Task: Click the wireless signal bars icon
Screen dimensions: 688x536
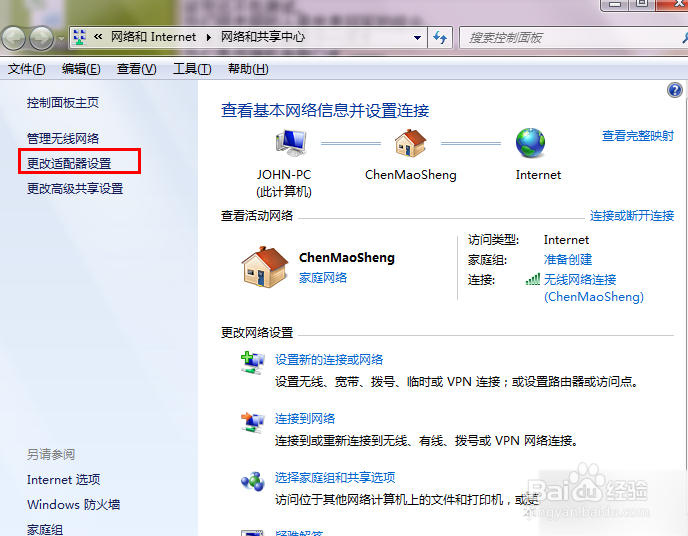Action: (x=533, y=279)
